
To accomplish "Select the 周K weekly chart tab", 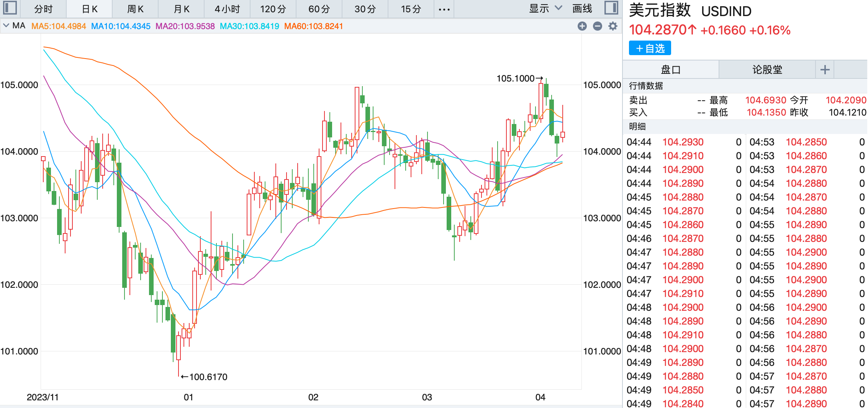I will [135, 9].
